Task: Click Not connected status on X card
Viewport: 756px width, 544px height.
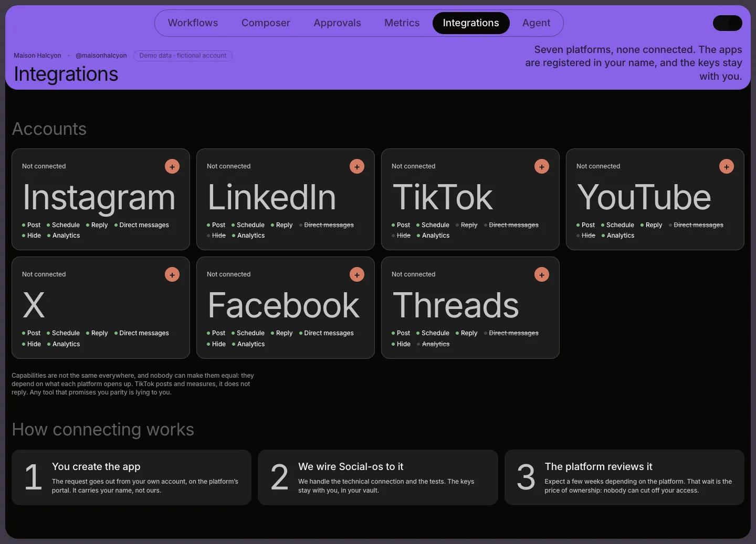Action: [x=44, y=274]
